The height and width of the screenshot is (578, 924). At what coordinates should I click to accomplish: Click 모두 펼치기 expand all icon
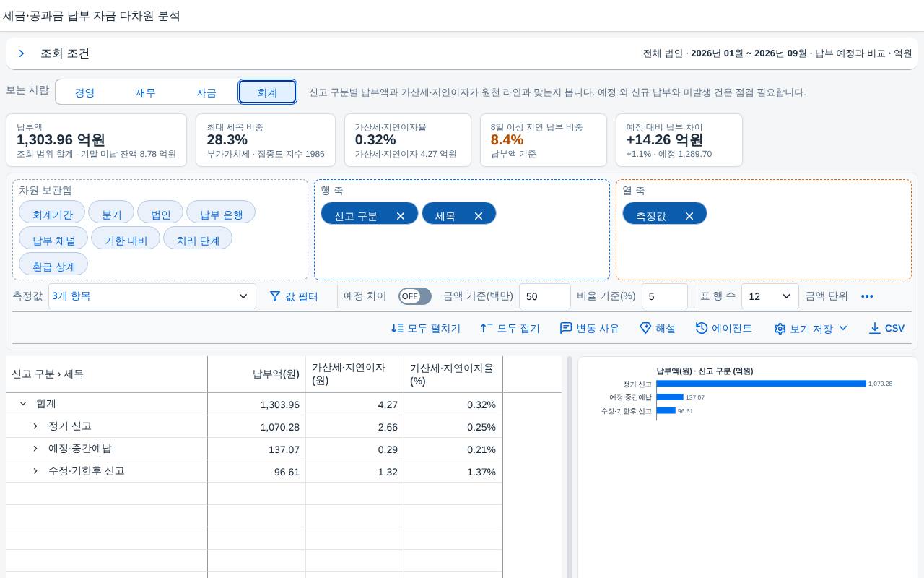point(426,328)
